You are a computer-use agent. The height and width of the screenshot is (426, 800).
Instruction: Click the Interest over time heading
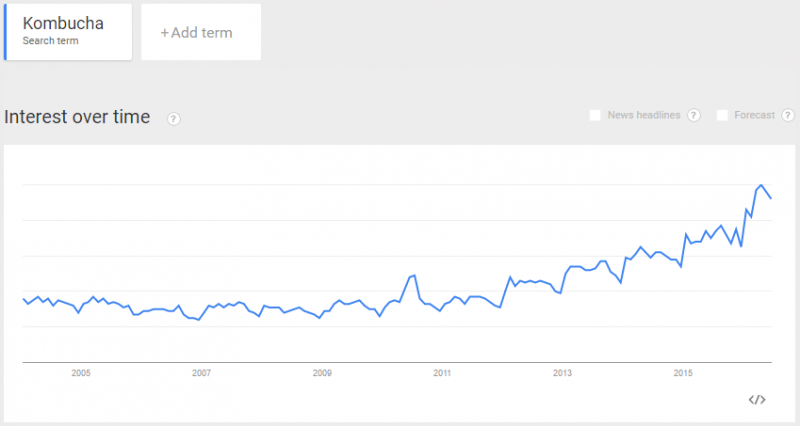click(77, 118)
